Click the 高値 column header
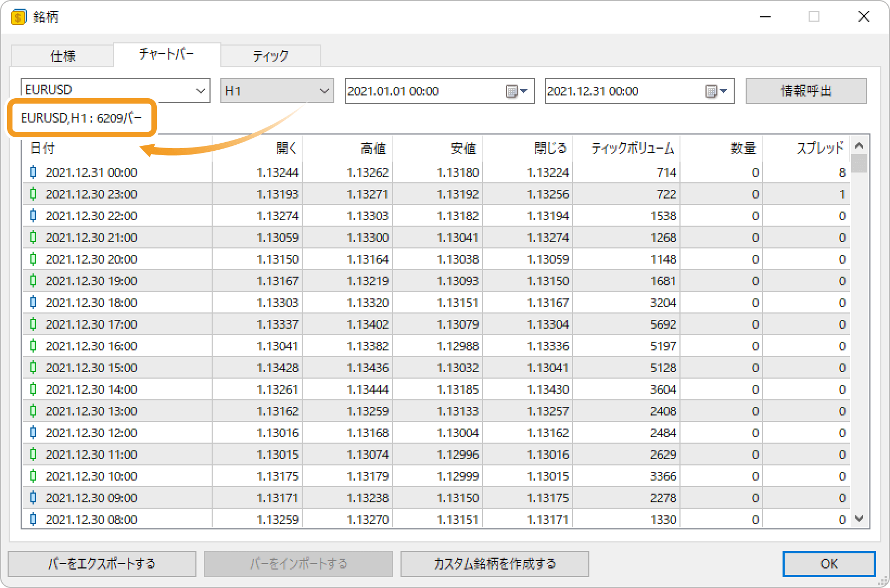This screenshot has height=588, width=890. (347, 148)
